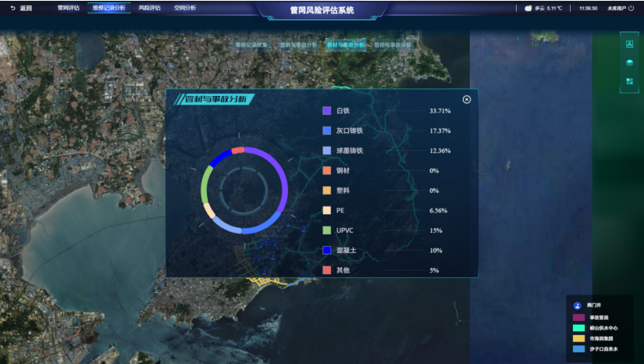Click the dark blue donut chart segment

(x=220, y=158)
